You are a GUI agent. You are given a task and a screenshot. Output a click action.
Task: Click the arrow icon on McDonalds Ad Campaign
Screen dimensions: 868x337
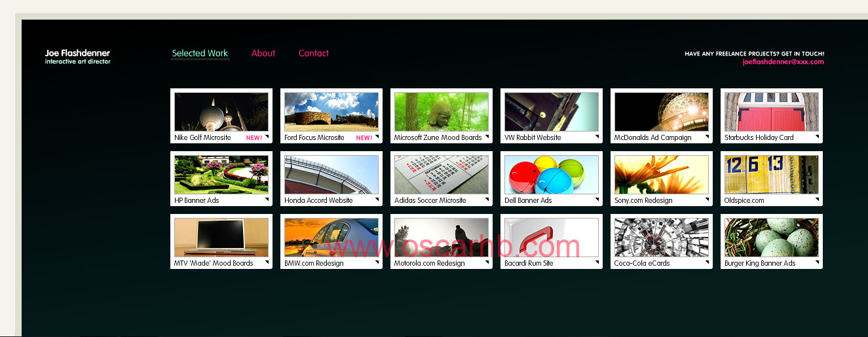tap(707, 136)
